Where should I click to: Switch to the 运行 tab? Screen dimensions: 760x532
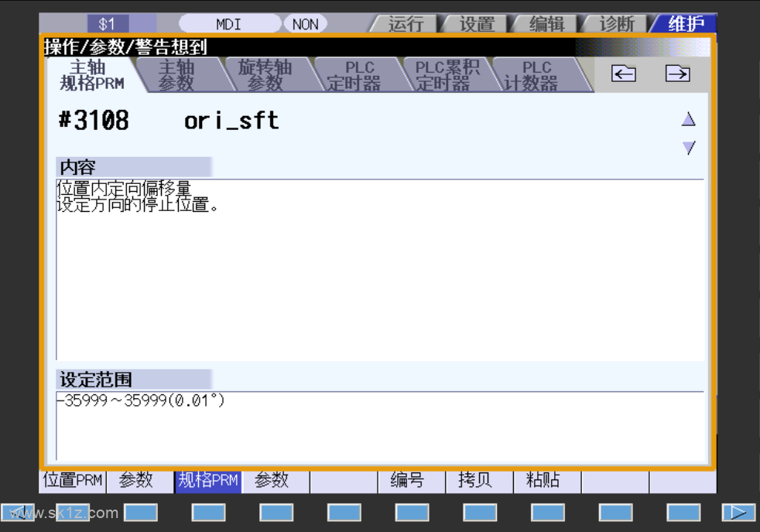(406, 24)
